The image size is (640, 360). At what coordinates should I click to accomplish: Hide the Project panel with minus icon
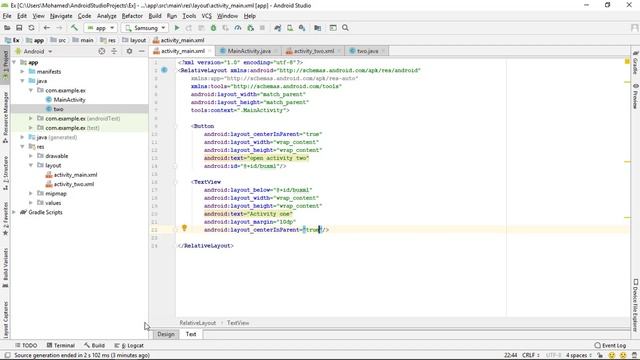tap(141, 51)
